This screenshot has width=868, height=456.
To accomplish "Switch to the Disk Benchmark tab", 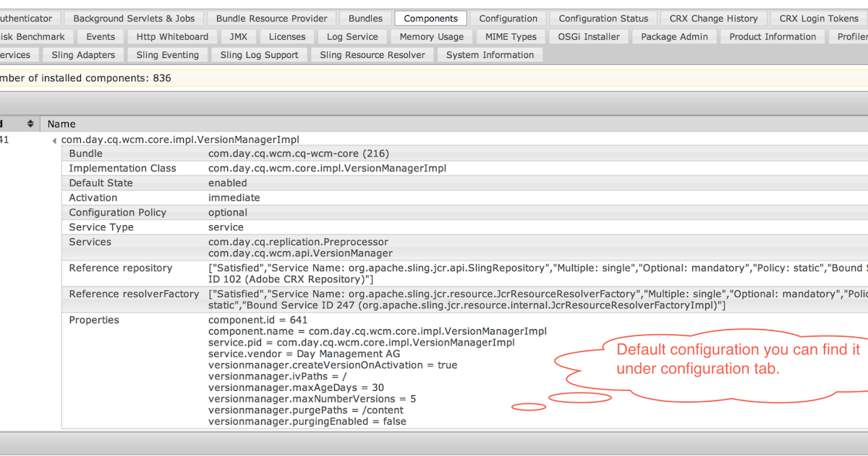I will pos(33,36).
